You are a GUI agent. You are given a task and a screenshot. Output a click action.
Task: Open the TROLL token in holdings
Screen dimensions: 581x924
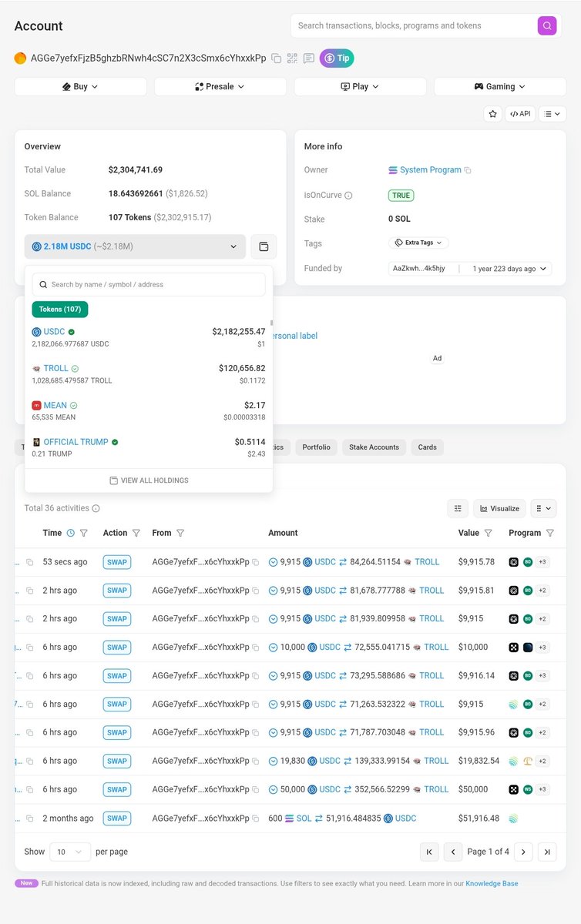[x=55, y=369]
